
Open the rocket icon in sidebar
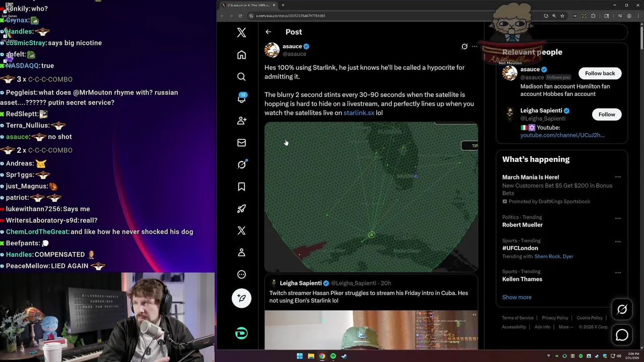(x=242, y=209)
